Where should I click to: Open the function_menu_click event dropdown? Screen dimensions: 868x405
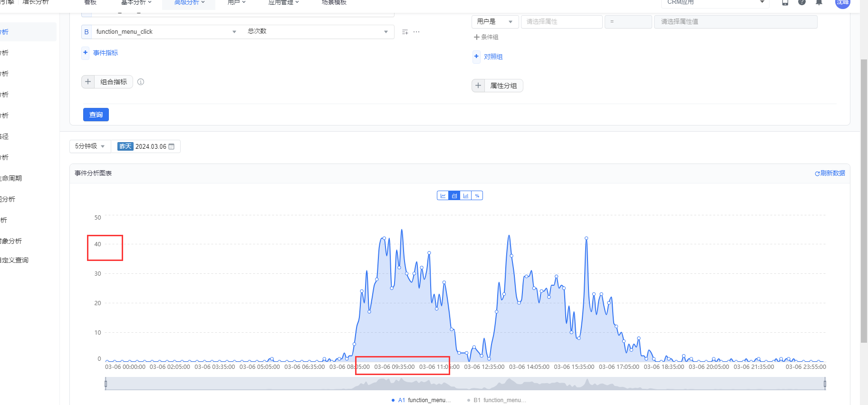166,32
